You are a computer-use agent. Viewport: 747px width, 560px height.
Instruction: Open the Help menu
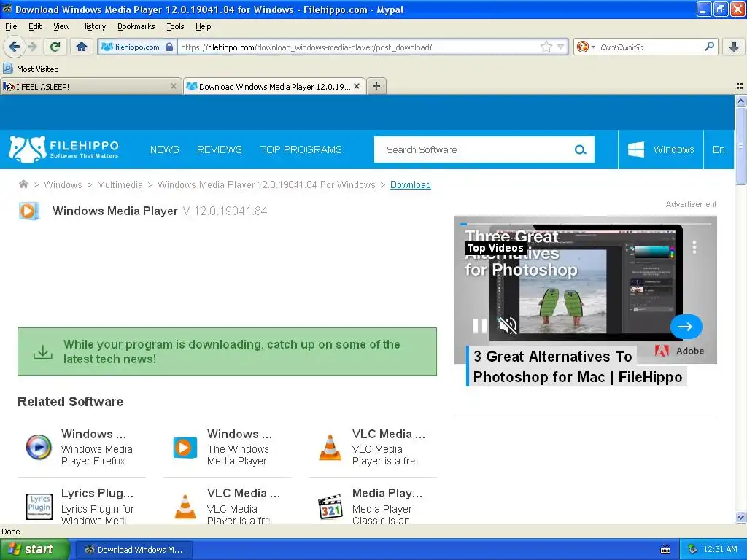tap(203, 27)
